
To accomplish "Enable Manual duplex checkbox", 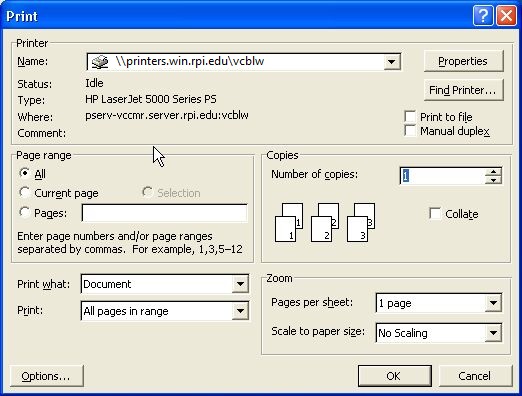I will (410, 131).
